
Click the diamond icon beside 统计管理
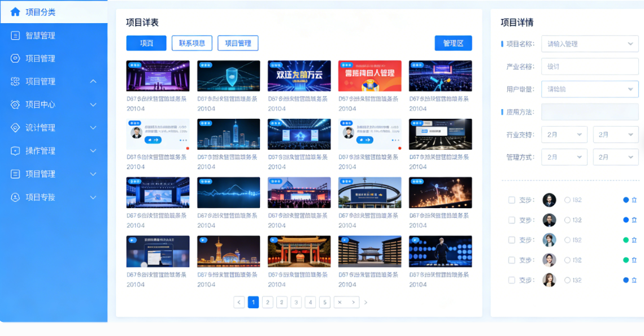pyautogui.click(x=15, y=127)
